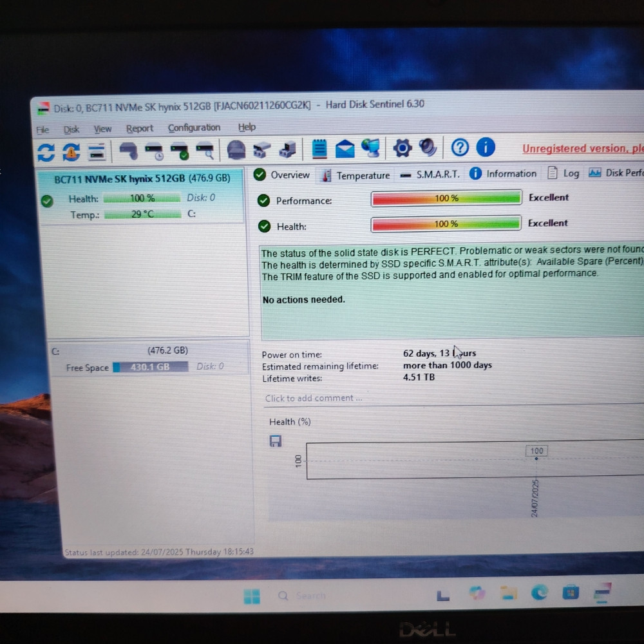This screenshot has height=644, width=644.
Task: Open the Help menu
Action: (247, 128)
